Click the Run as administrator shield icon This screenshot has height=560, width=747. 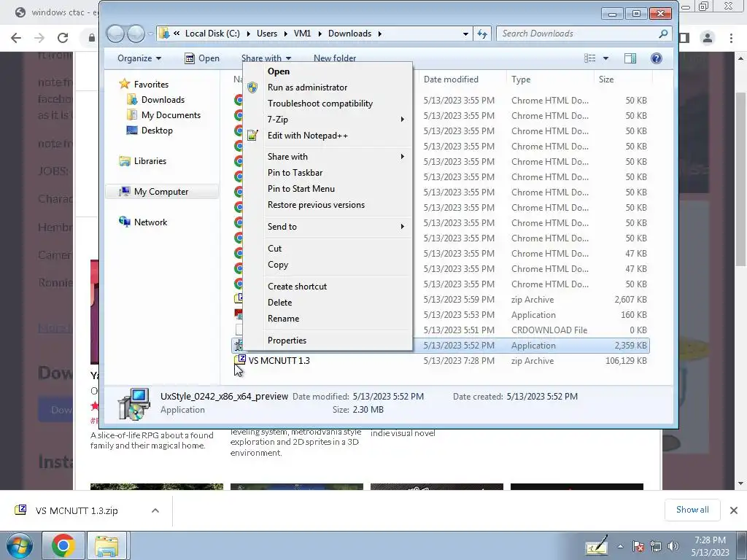[x=252, y=87]
